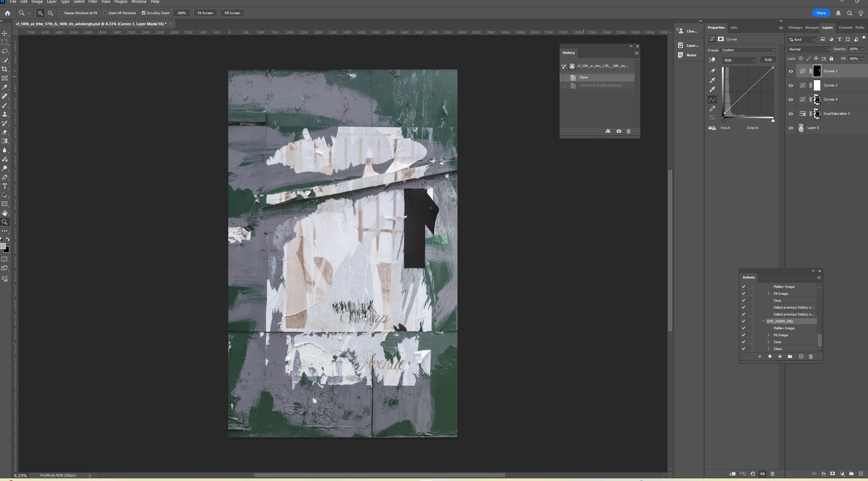
Task: Click the foreground color swatch
Action: click(3, 246)
